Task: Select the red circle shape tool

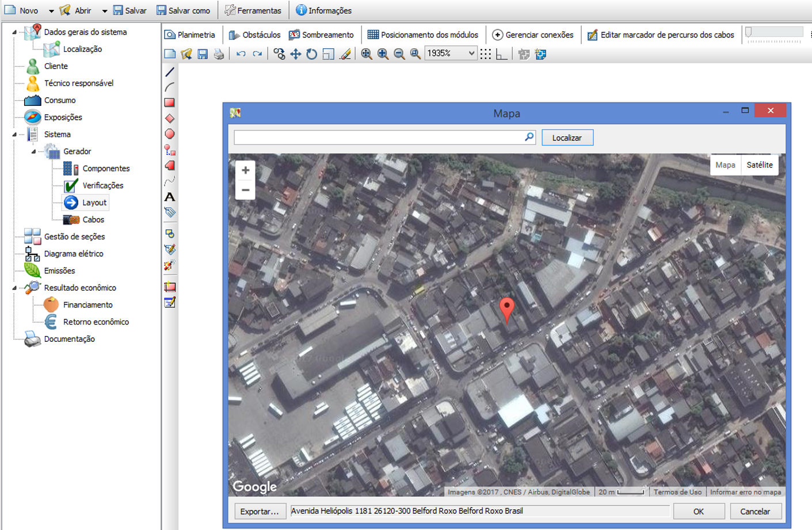Action: 170,134
